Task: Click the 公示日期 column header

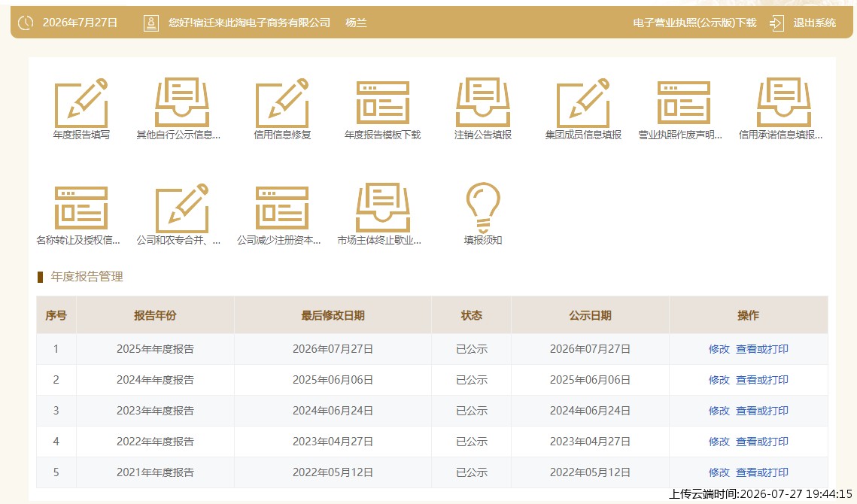Action: coord(591,315)
